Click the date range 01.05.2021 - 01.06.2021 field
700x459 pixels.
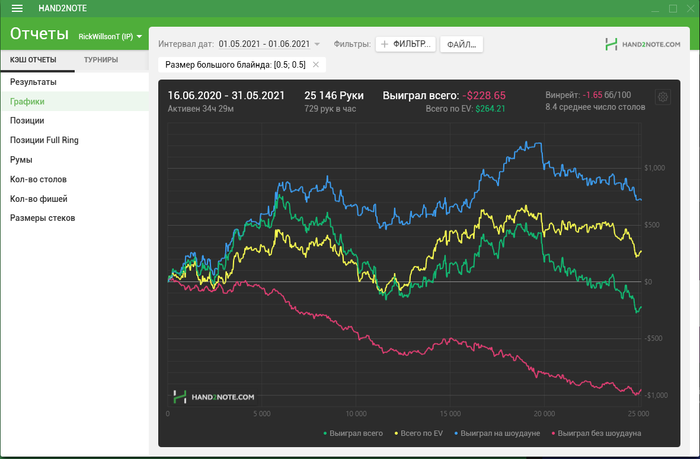(264, 44)
